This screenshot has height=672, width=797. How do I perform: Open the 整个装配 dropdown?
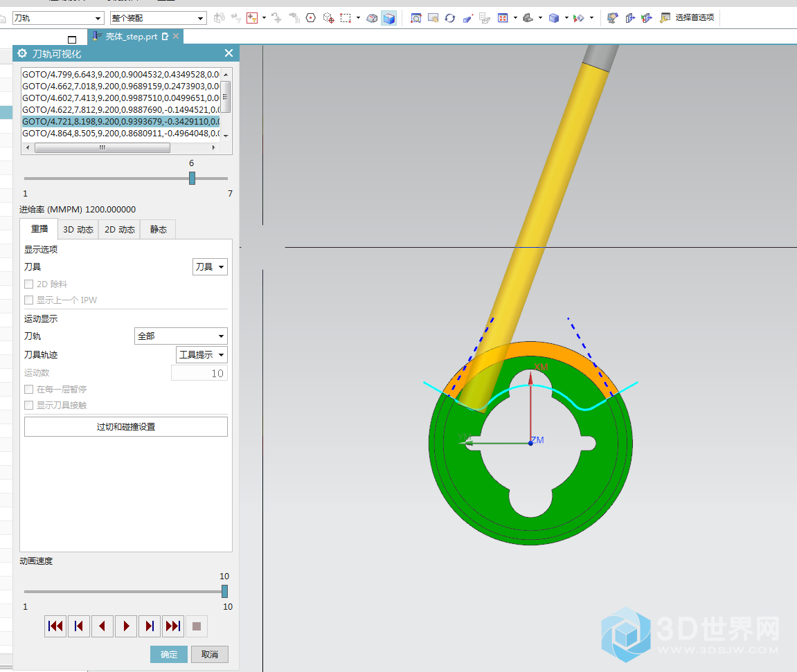[x=159, y=18]
